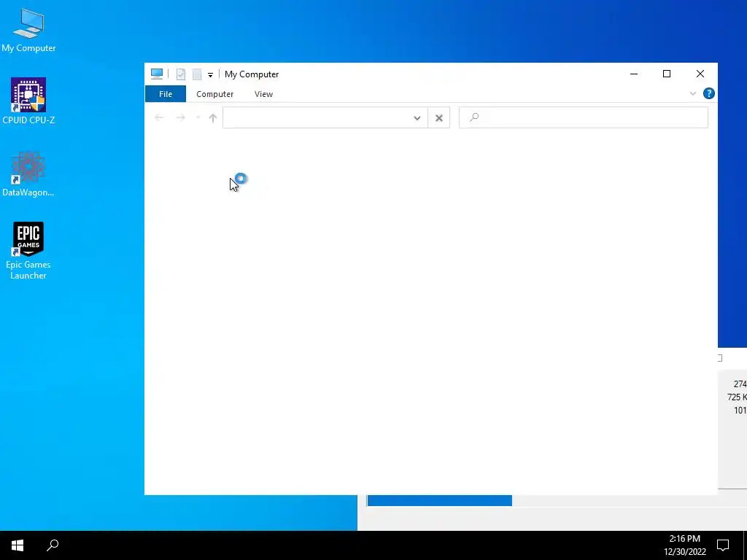Minimize the My Computer window
The image size is (747, 560).
coord(634,74)
